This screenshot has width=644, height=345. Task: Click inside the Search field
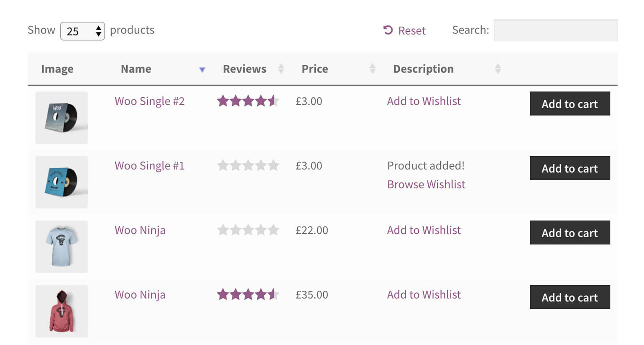[555, 30]
